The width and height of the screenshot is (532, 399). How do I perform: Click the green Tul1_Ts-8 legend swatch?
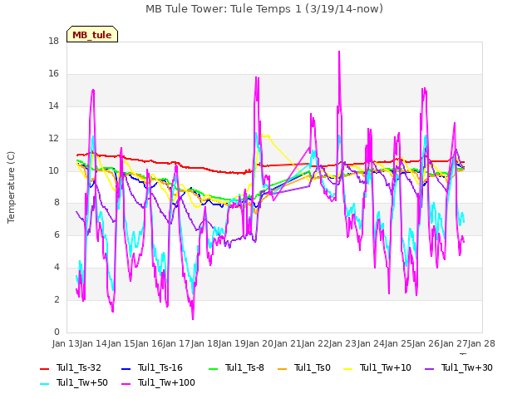coord(213,368)
